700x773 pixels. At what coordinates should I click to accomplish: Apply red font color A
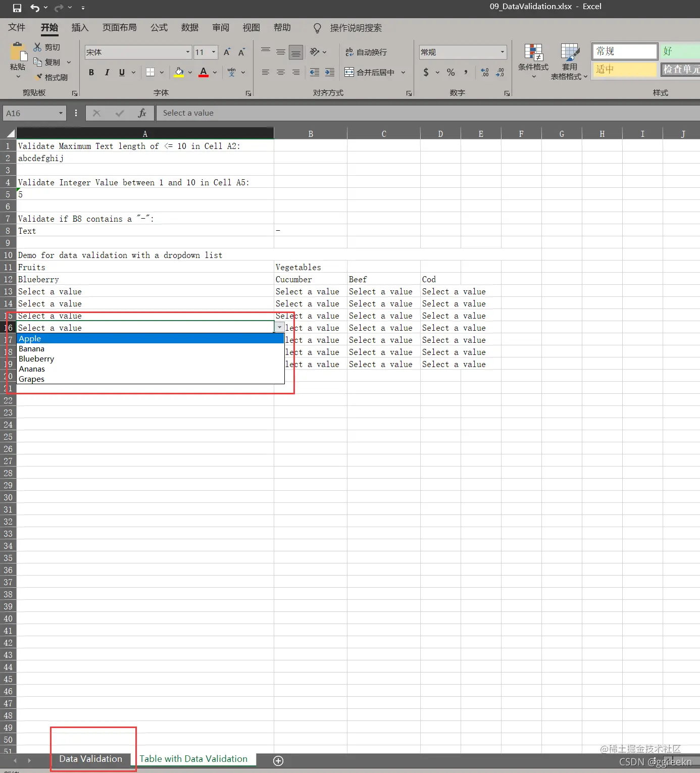(204, 72)
